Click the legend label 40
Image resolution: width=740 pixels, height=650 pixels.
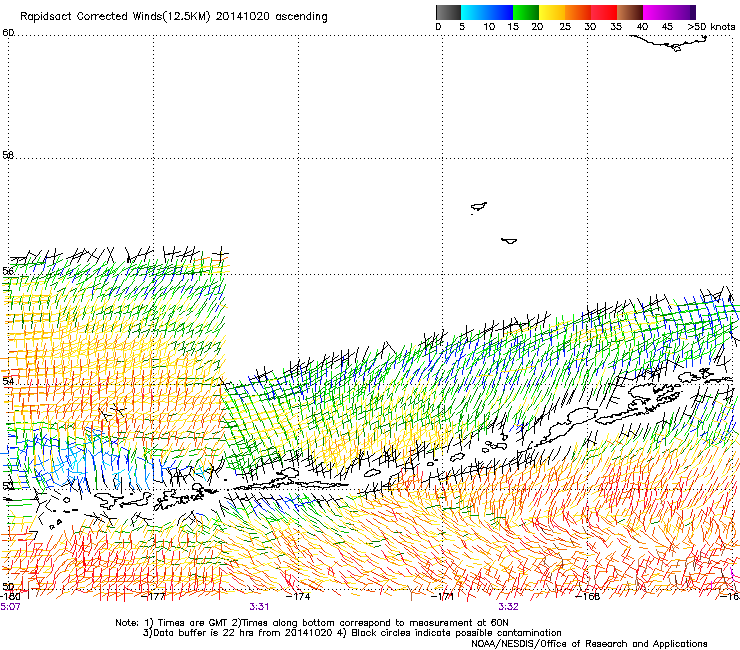642,27
